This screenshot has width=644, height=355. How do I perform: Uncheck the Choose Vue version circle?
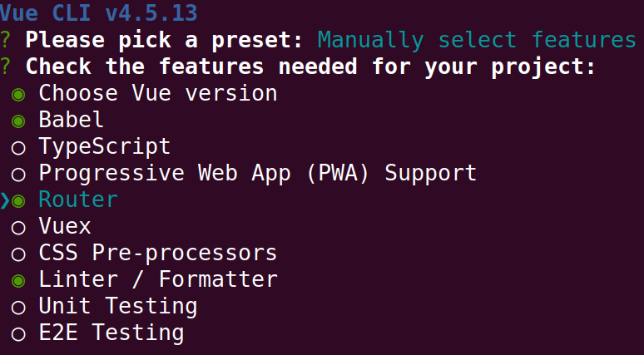pos(18,94)
